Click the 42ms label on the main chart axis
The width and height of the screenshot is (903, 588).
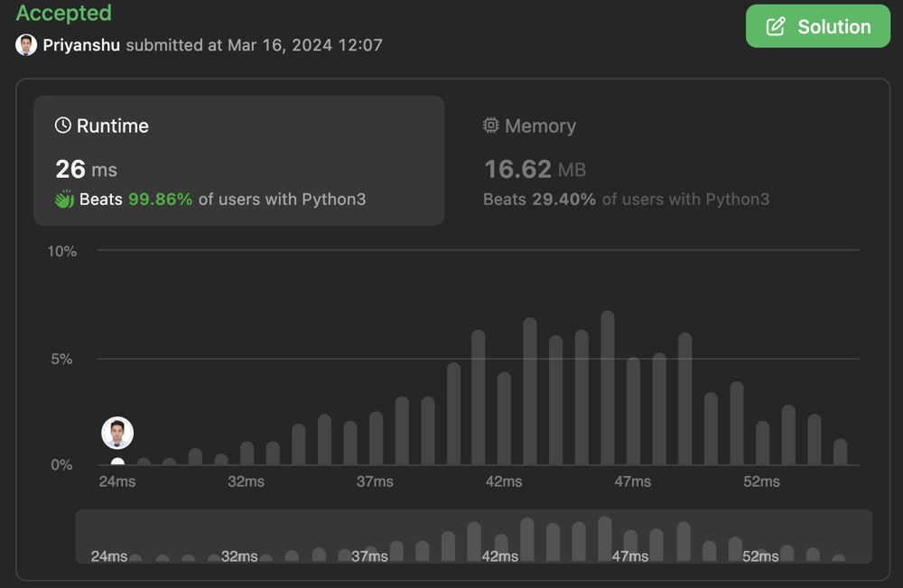pyautogui.click(x=504, y=481)
